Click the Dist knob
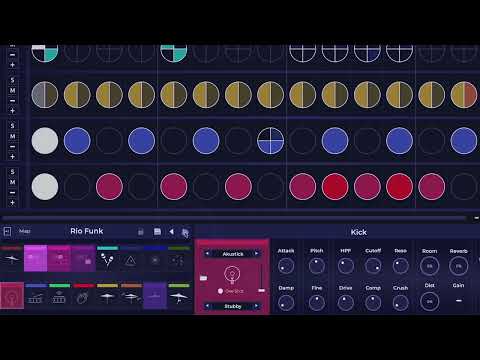 click(430, 301)
